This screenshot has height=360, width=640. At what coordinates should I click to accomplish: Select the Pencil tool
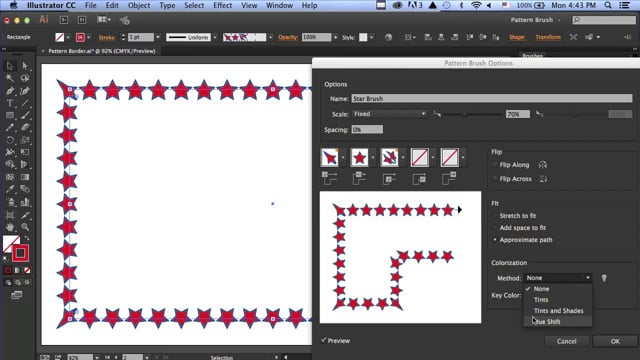(x=10, y=128)
